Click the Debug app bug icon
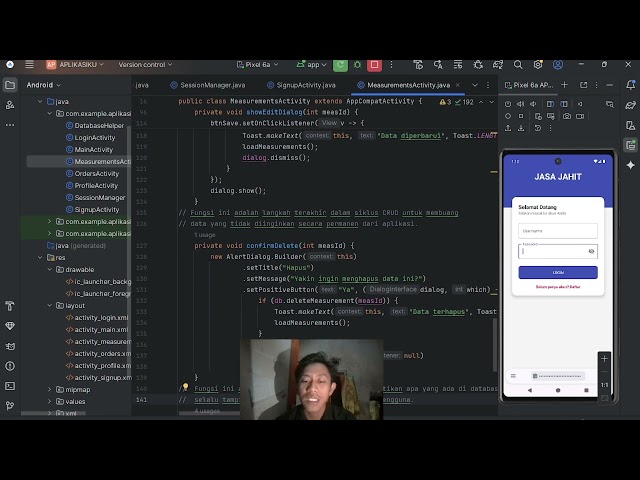This screenshot has width=640, height=480. (358, 64)
